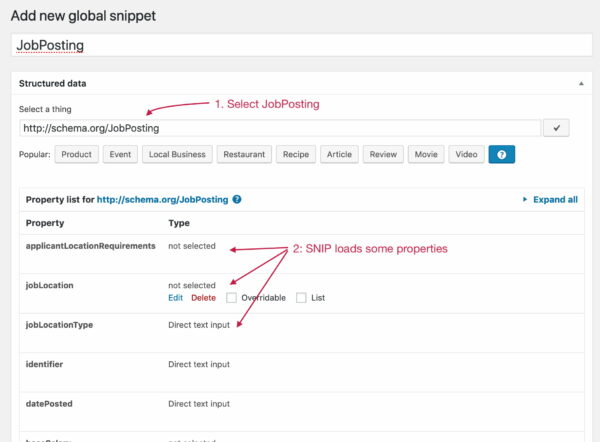
Task: Click the Delete link under jobLocation
Action: [x=204, y=298]
